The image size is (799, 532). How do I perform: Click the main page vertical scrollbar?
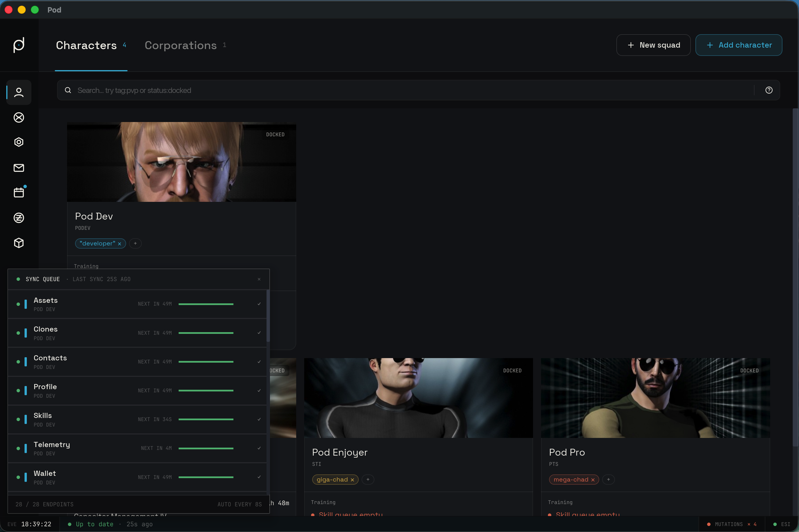(x=795, y=277)
